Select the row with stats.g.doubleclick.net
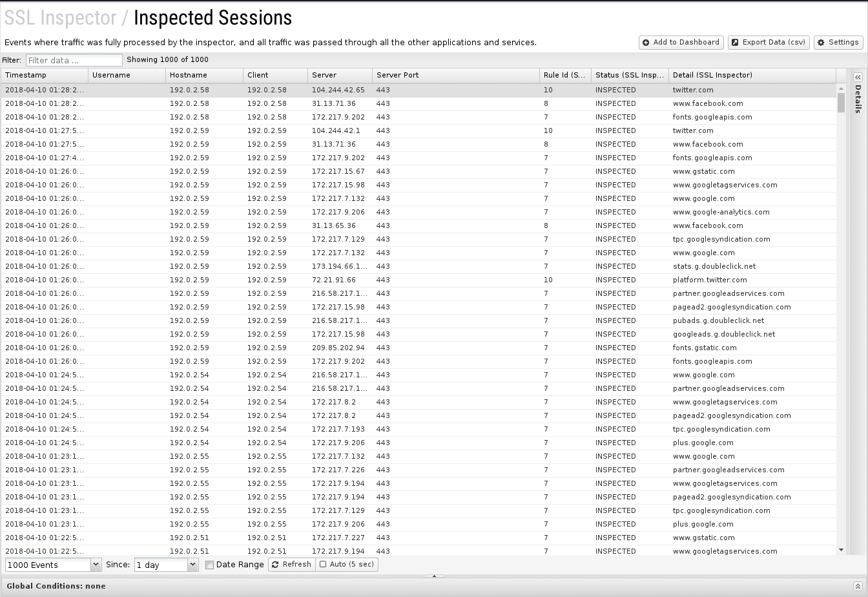The image size is (868, 597). 418,266
